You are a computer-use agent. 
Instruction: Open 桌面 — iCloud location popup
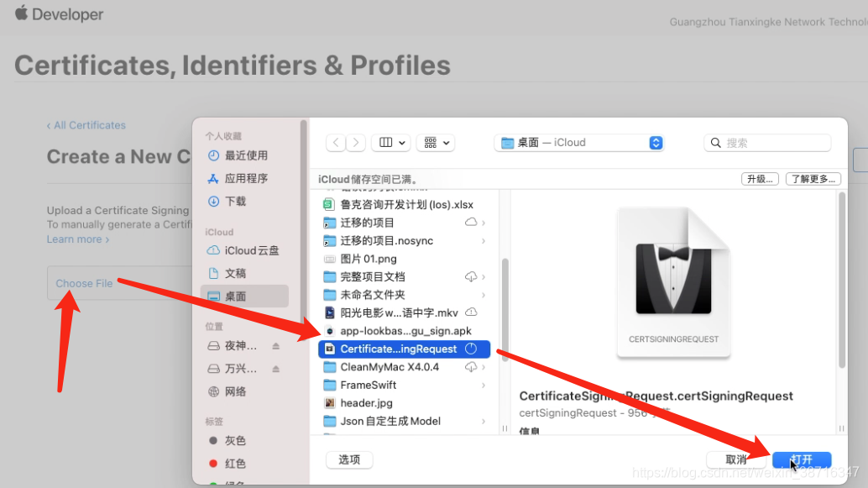[578, 143]
